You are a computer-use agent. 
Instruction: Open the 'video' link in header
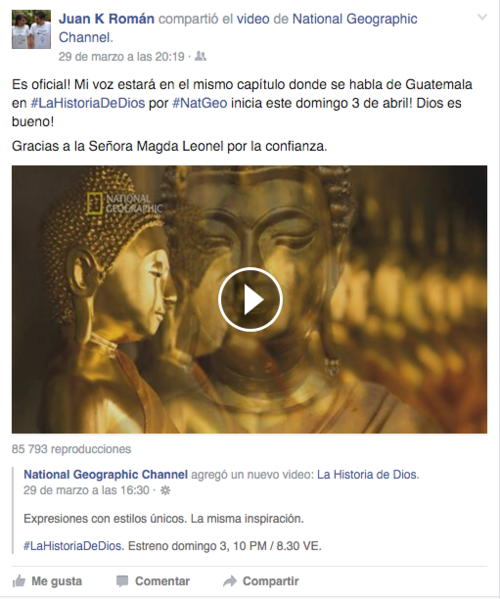253,19
